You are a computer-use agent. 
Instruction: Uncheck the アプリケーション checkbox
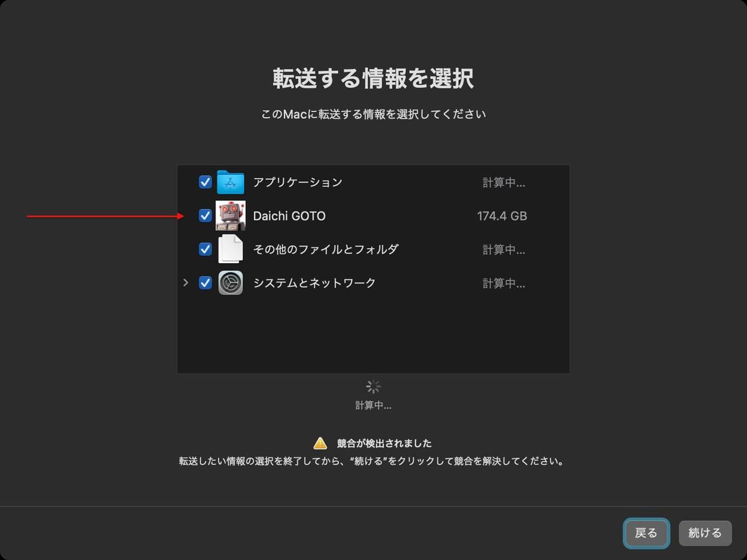point(205,182)
